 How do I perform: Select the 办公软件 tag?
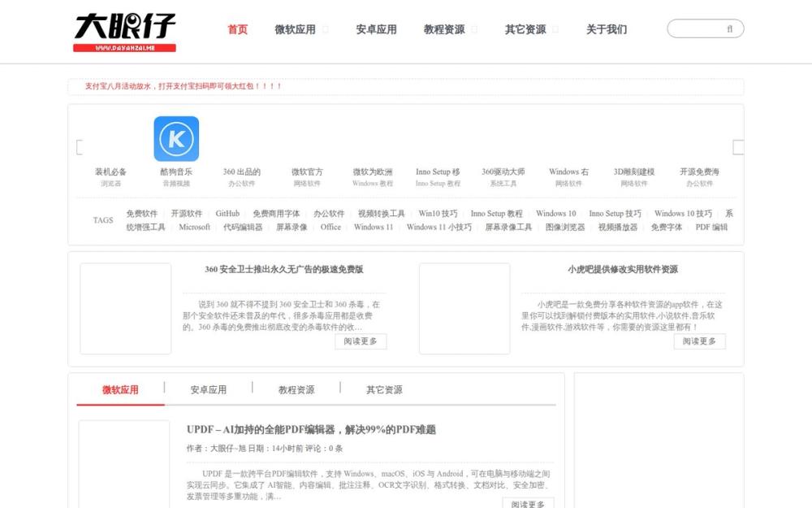point(329,214)
